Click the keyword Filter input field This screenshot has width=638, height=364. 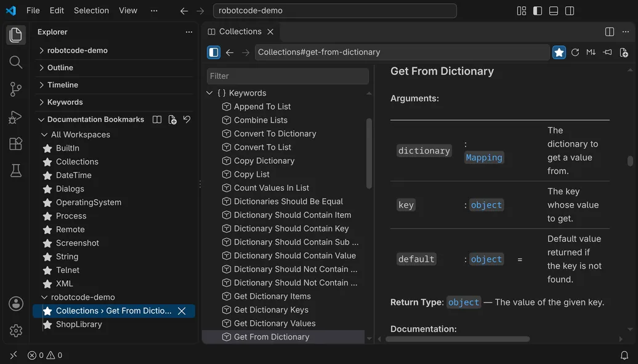pos(288,76)
